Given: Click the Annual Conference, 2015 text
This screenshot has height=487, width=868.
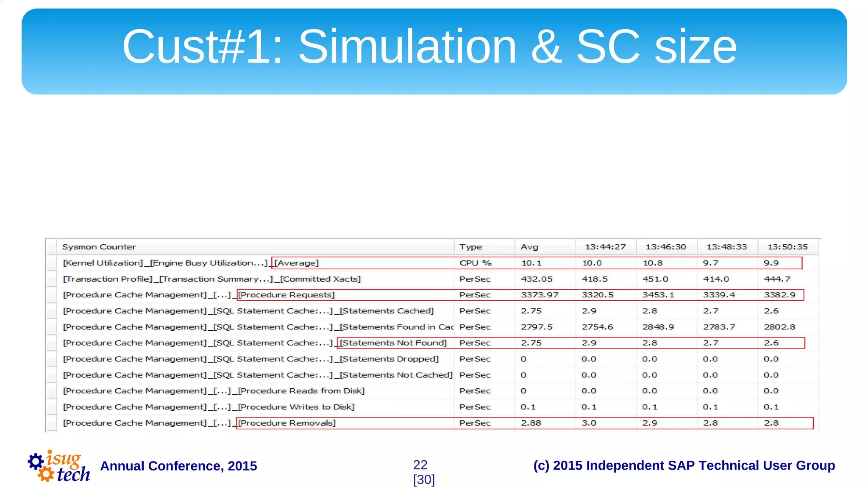Looking at the screenshot, I should [x=178, y=466].
